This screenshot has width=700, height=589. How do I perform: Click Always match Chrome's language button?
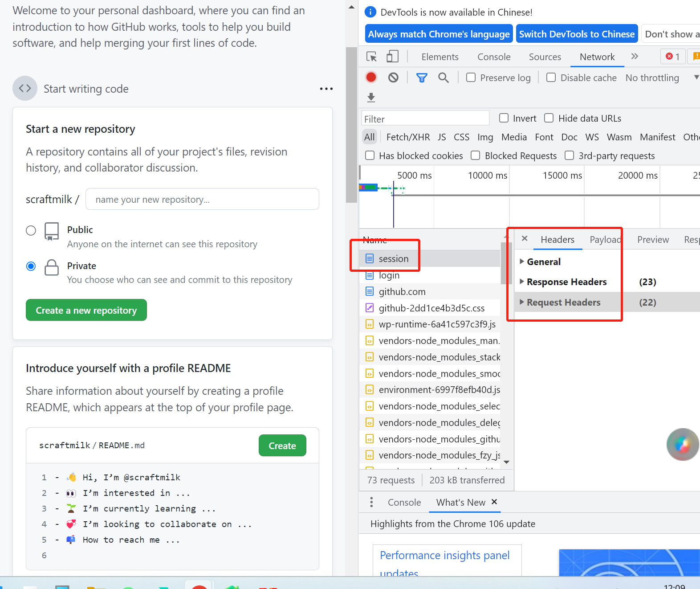click(x=439, y=34)
